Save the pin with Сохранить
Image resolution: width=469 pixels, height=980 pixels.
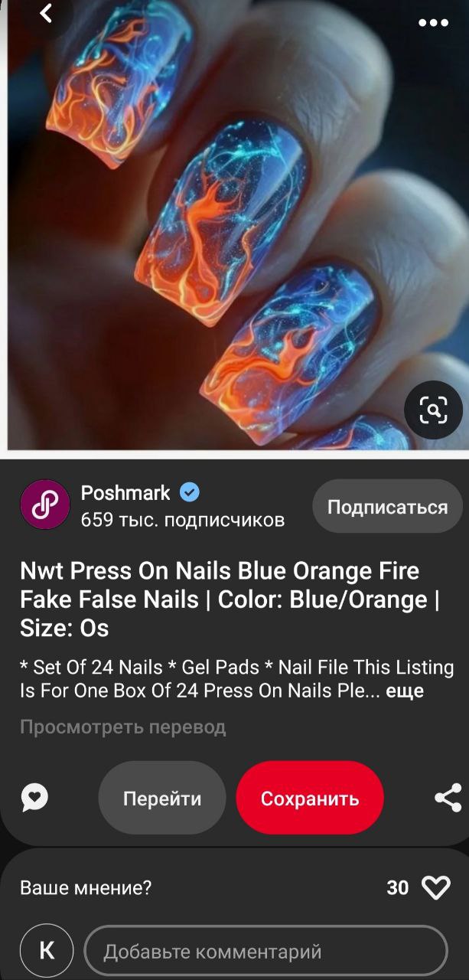310,798
